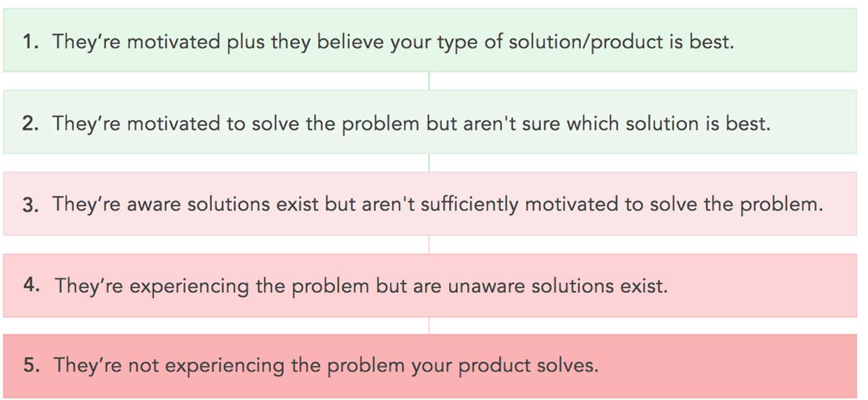Click the connector line between boxes 1 and 2
The height and width of the screenshot is (400, 868).
(429, 81)
